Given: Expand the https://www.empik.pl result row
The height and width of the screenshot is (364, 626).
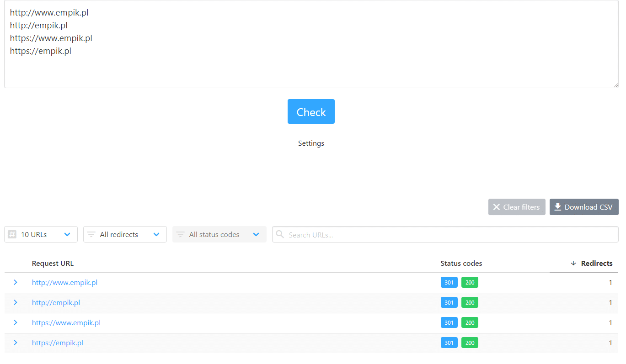Looking at the screenshot, I should point(16,323).
